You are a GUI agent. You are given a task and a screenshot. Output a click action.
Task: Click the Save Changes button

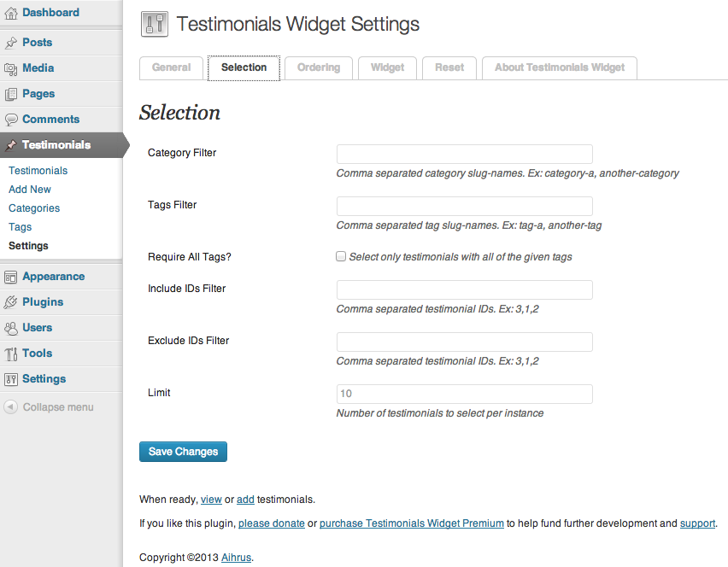[x=183, y=452]
